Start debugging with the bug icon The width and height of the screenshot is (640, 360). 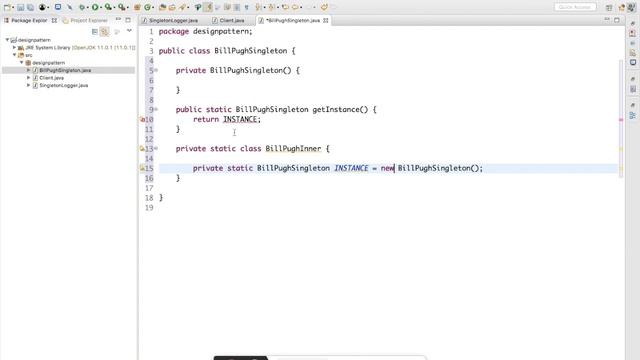click(x=82, y=7)
